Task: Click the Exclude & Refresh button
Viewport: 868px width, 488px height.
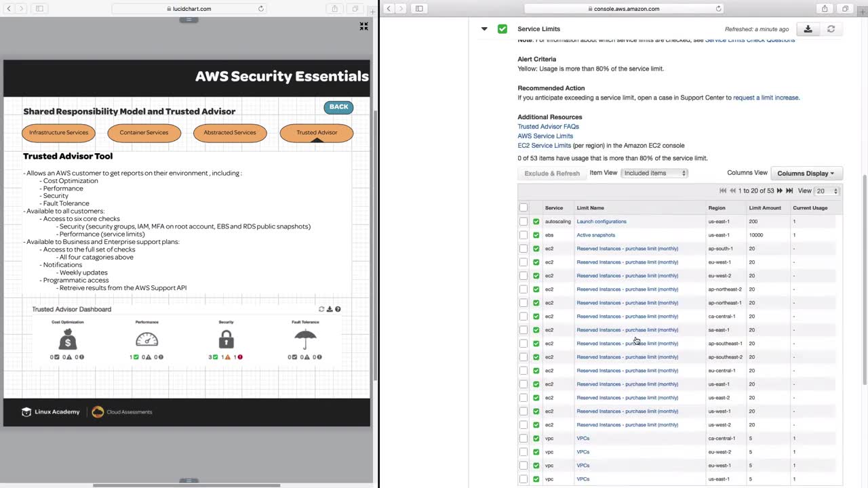Action: tap(552, 174)
